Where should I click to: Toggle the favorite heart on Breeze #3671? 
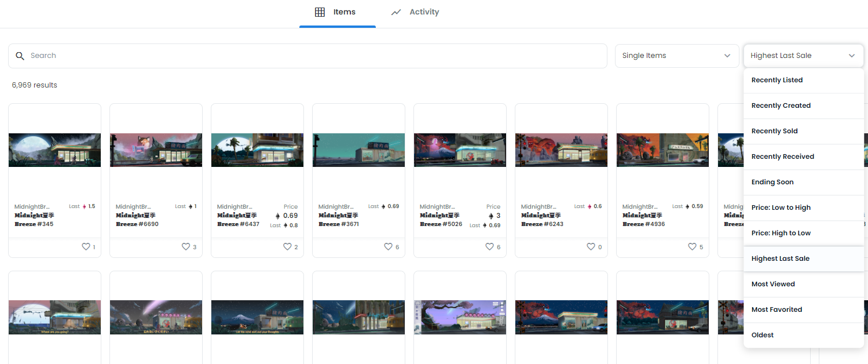pyautogui.click(x=388, y=246)
